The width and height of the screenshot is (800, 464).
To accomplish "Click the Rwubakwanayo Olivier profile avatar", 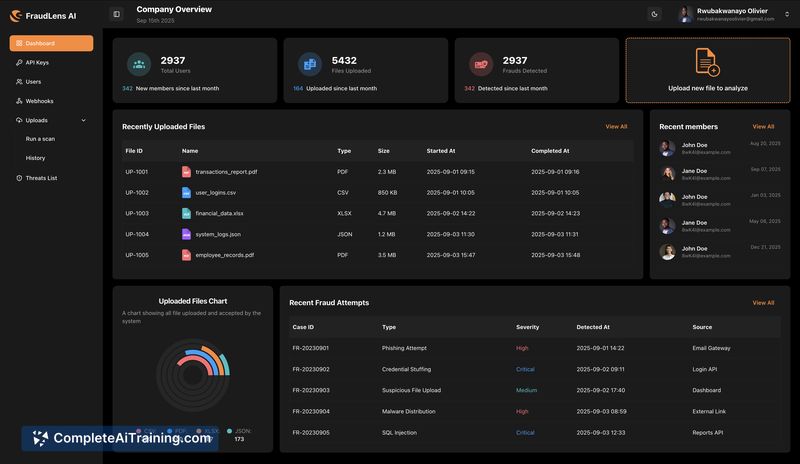I will [686, 14].
